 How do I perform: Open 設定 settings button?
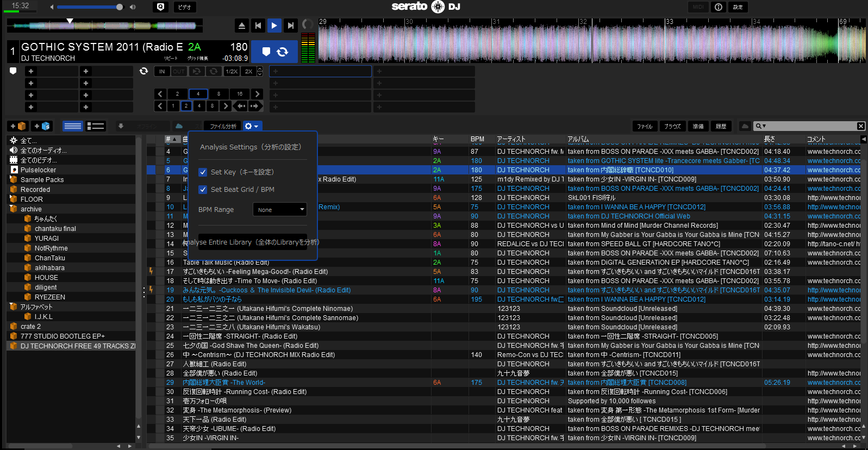point(738,7)
